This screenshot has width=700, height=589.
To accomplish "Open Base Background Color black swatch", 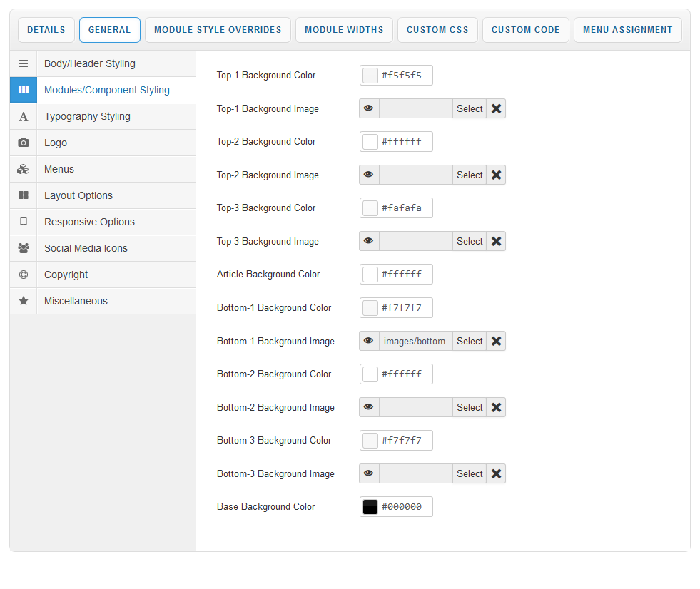I will click(370, 507).
